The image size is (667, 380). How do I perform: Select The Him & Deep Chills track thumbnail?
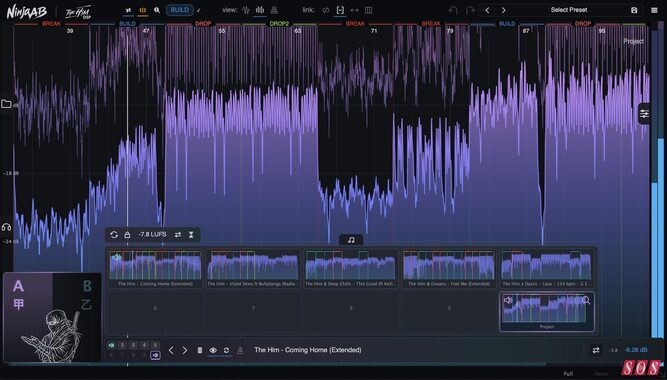(x=351, y=269)
